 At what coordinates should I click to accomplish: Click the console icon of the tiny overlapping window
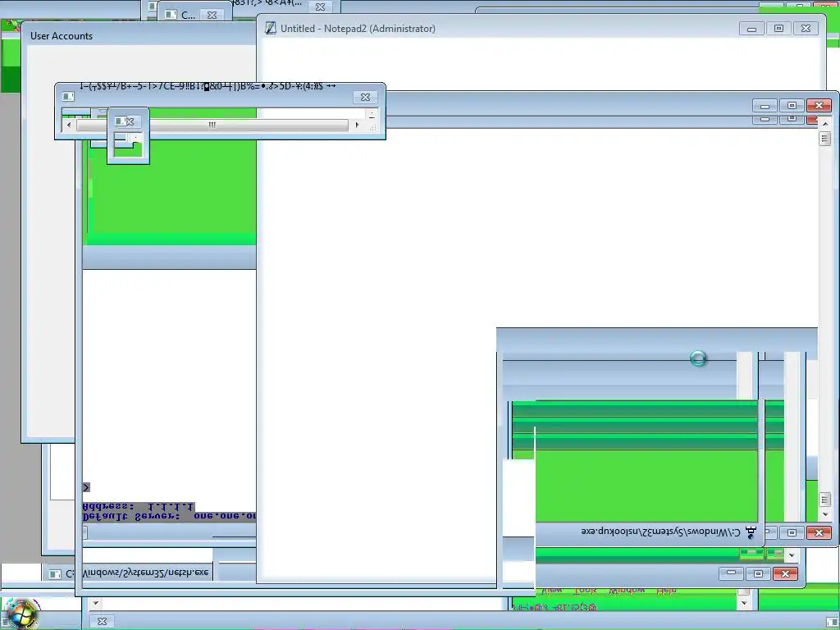click(120, 121)
